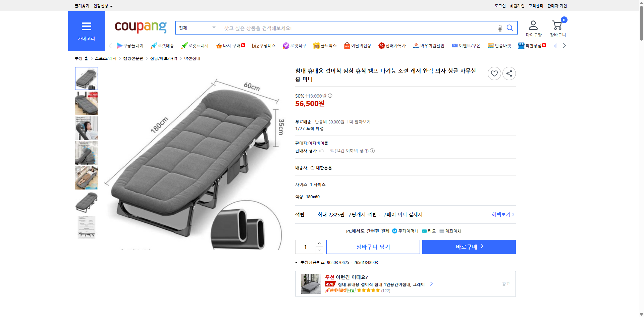This screenshot has height=317, width=644.
Task: Open 이벤트/쿠폰 in the navigation bar
Action: [x=466, y=45]
